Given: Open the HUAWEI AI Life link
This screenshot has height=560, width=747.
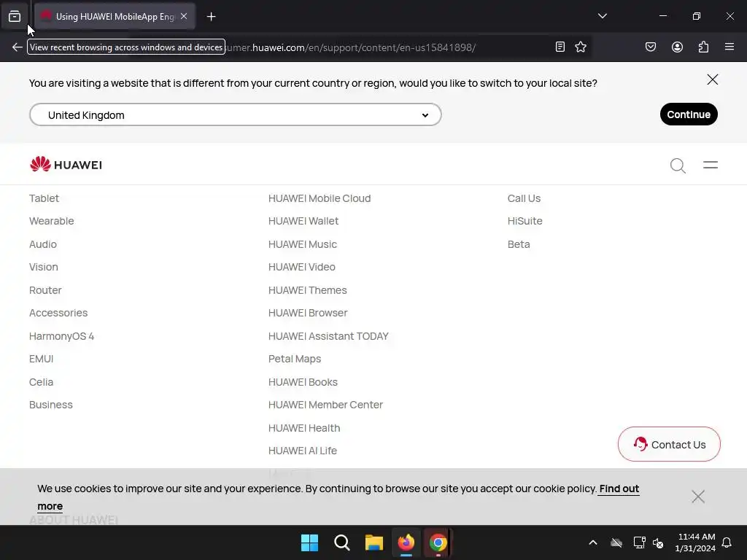Looking at the screenshot, I should (x=302, y=451).
